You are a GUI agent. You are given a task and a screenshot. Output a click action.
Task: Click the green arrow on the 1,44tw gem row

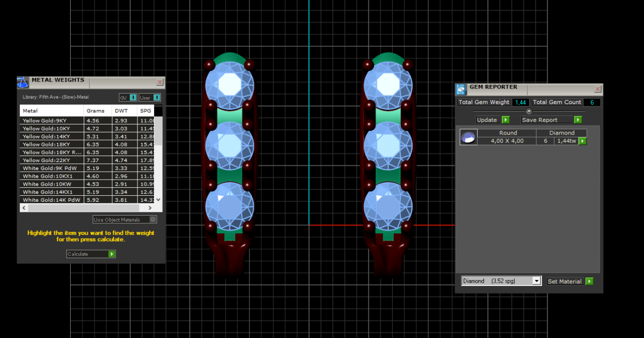pyautogui.click(x=582, y=141)
